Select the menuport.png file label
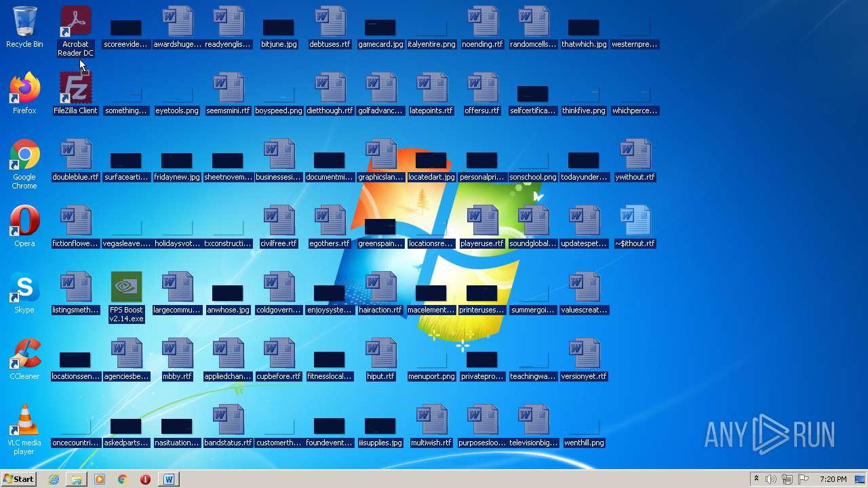The width and height of the screenshot is (868, 488). 431,376
